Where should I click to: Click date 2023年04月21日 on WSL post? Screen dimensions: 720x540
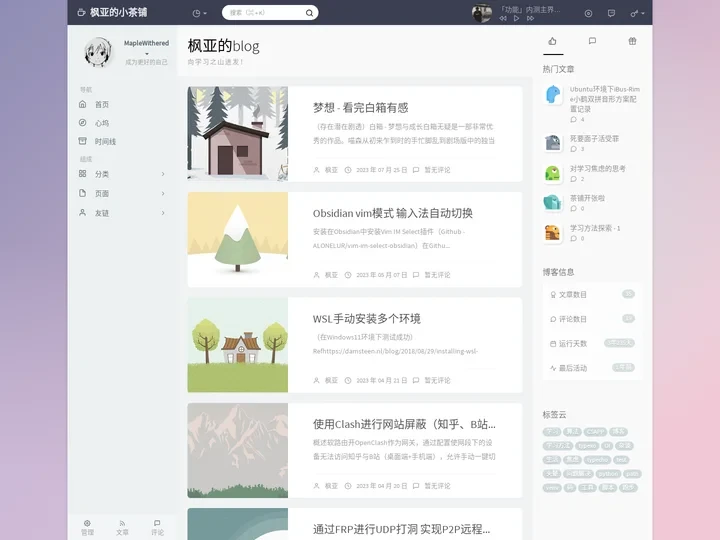[382, 380]
